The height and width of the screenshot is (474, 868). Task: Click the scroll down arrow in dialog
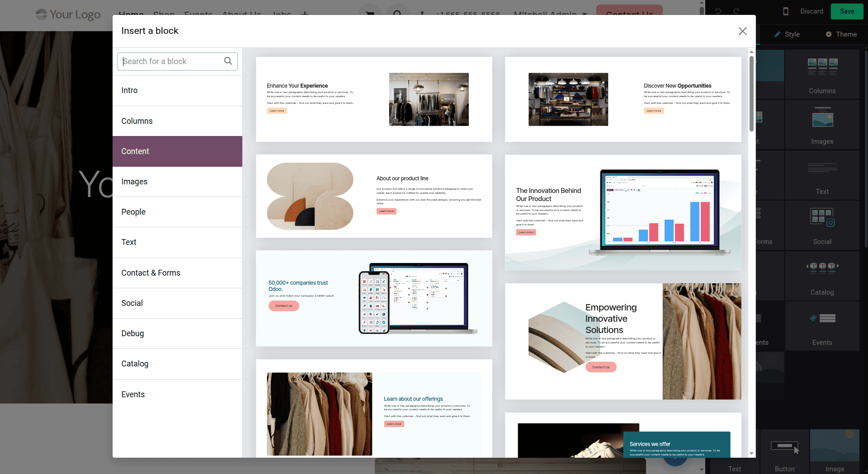pyautogui.click(x=751, y=453)
